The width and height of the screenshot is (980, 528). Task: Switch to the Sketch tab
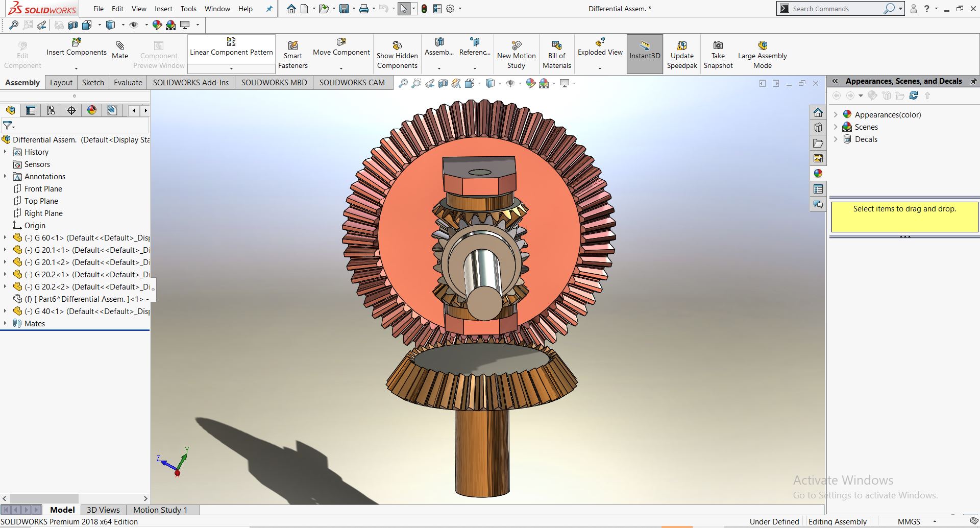[x=93, y=82]
